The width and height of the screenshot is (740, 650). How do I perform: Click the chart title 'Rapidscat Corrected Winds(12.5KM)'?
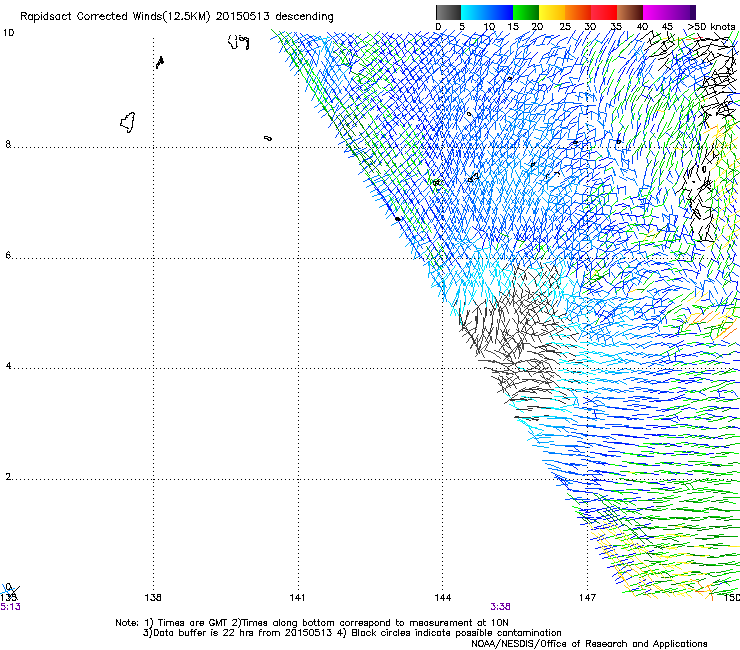coord(115,17)
